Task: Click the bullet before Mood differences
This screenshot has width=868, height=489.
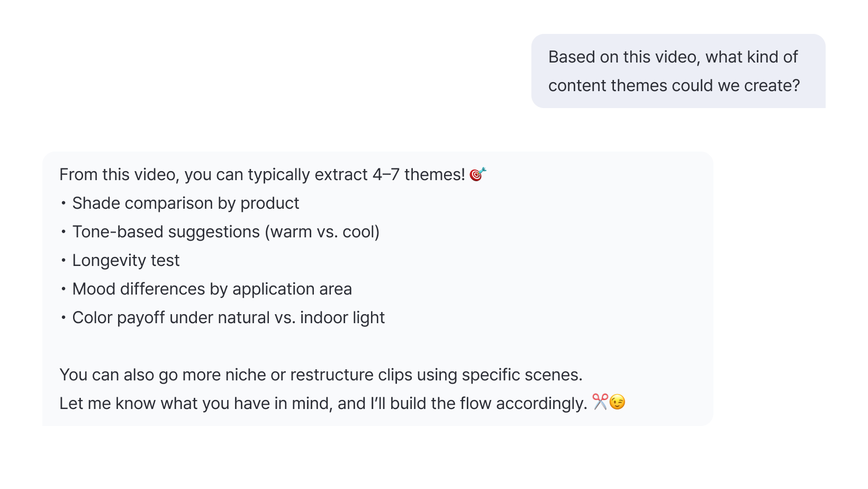Action: pyautogui.click(x=64, y=289)
